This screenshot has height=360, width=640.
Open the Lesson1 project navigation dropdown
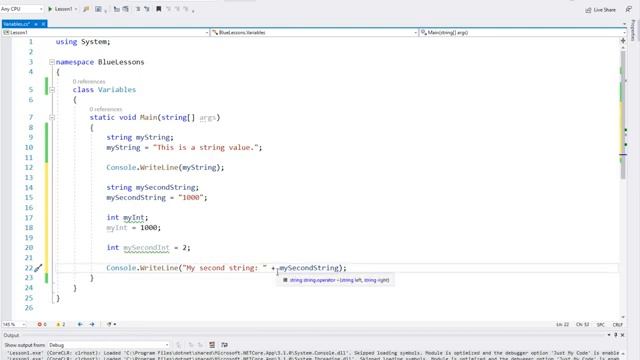[x=105, y=32]
